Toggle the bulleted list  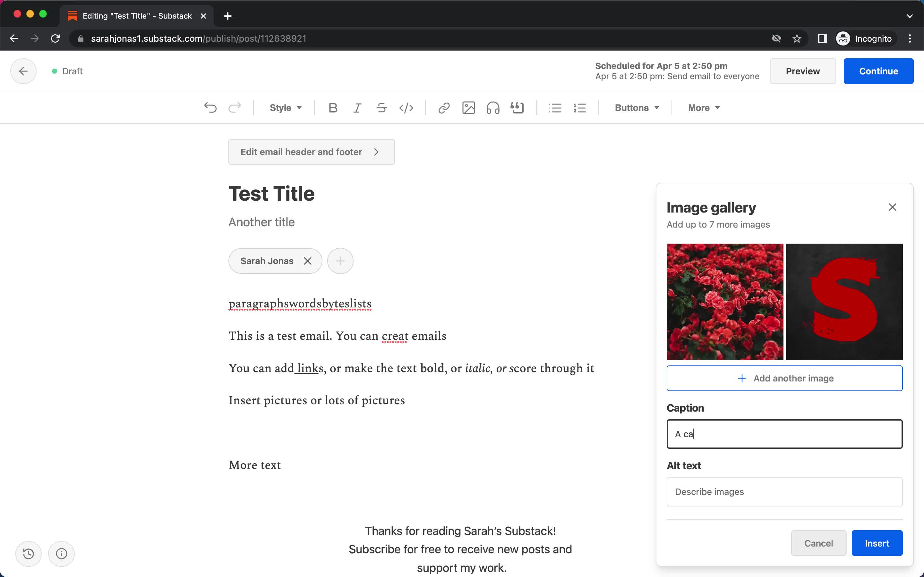[x=555, y=108]
